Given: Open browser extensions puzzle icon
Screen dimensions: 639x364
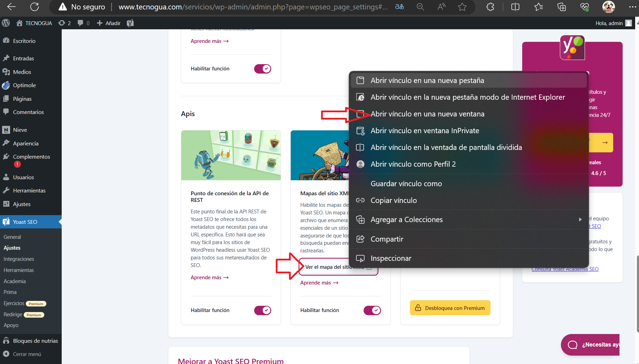Looking at the screenshot, I should click(490, 7).
